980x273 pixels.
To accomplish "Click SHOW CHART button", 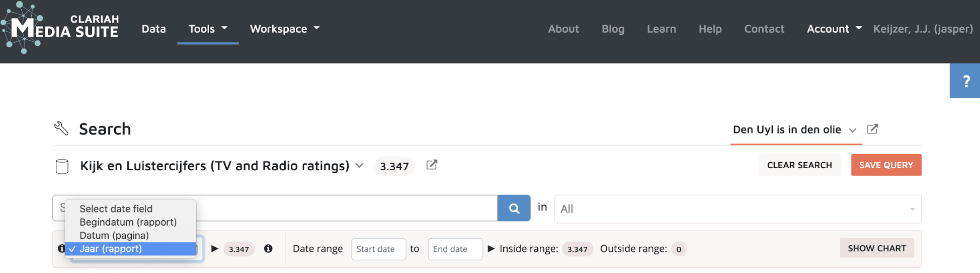I will pos(876,248).
